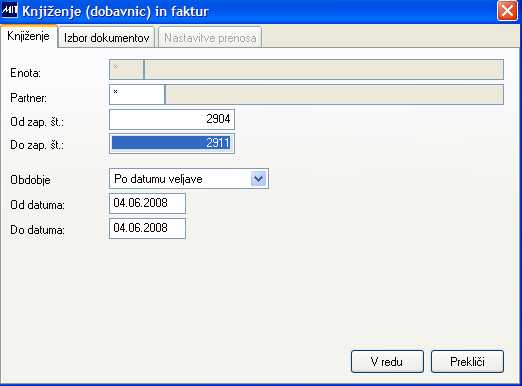Click the Od zap. št. field with 2904
This screenshot has width=522, height=386.
pos(172,119)
